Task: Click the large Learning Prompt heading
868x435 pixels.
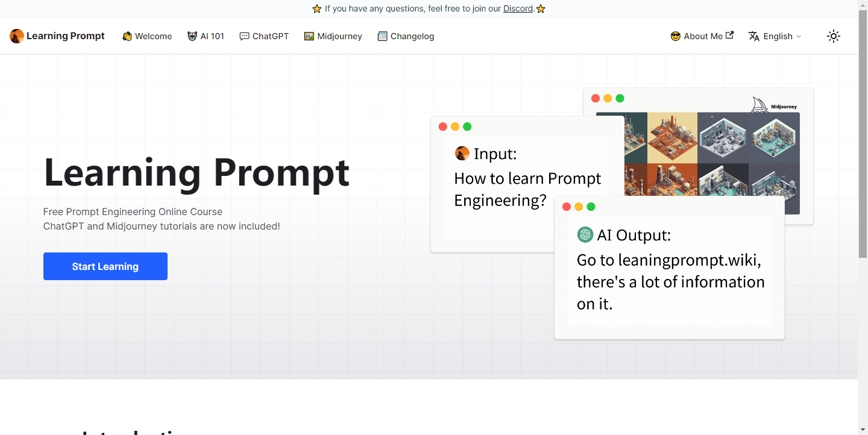Action: click(x=197, y=172)
